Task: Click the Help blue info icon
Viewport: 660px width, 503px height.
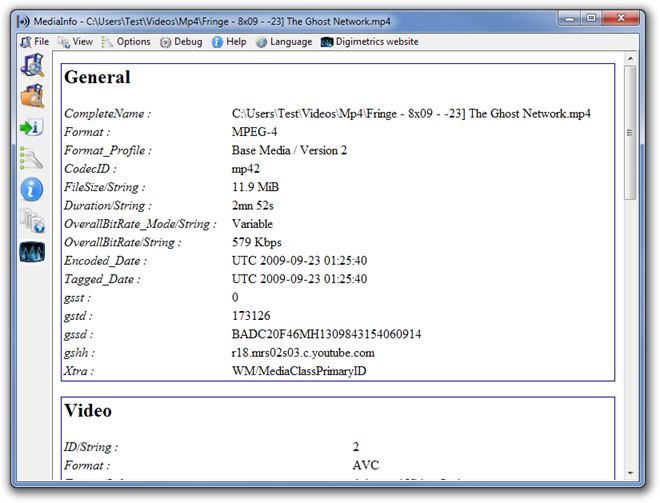Action: 217,42
